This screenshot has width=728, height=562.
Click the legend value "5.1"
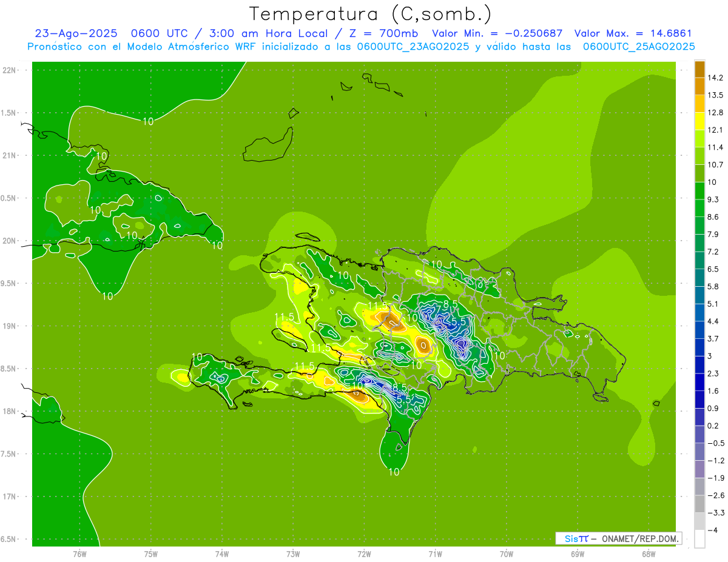click(713, 304)
